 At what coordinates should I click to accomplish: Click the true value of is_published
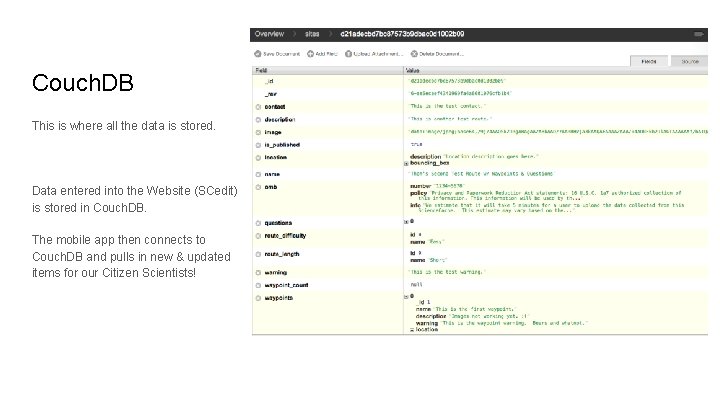pyautogui.click(x=416, y=144)
